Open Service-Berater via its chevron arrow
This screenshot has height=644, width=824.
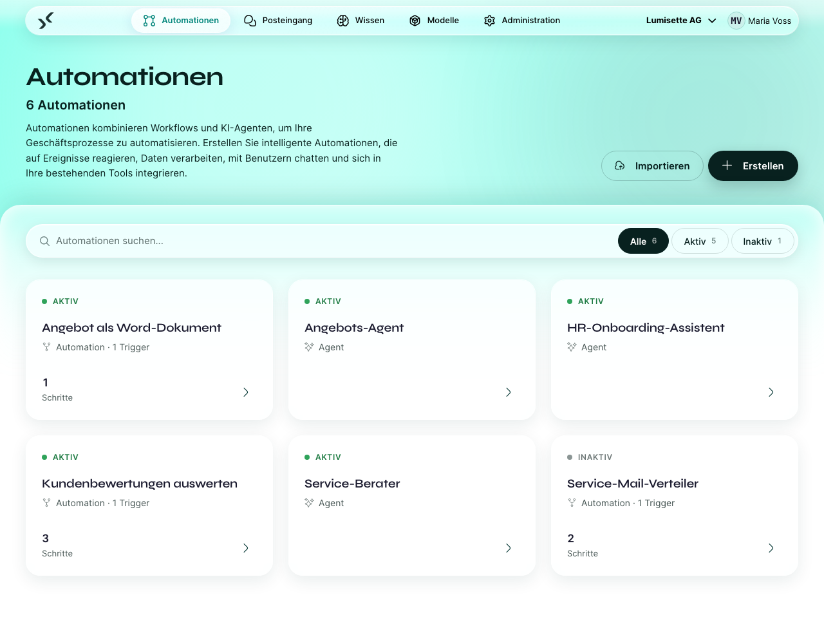[x=509, y=548]
